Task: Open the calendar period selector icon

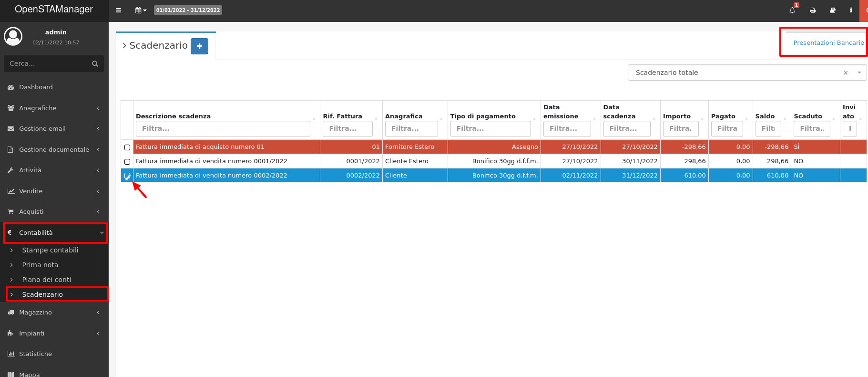Action: point(140,10)
